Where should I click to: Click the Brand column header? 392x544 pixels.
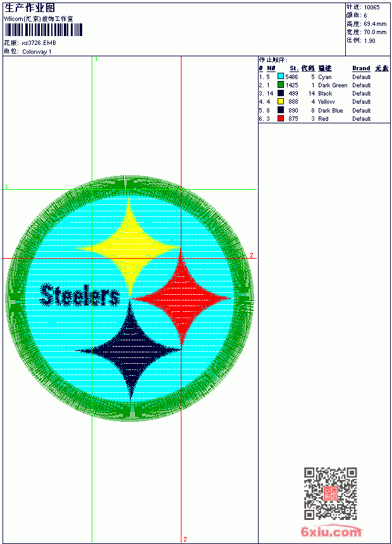point(361,68)
